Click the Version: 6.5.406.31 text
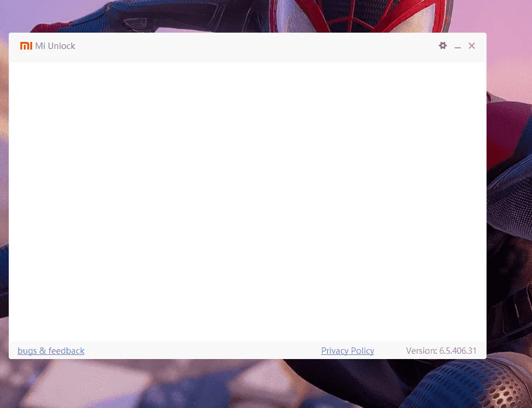The width and height of the screenshot is (532, 408). coord(441,351)
